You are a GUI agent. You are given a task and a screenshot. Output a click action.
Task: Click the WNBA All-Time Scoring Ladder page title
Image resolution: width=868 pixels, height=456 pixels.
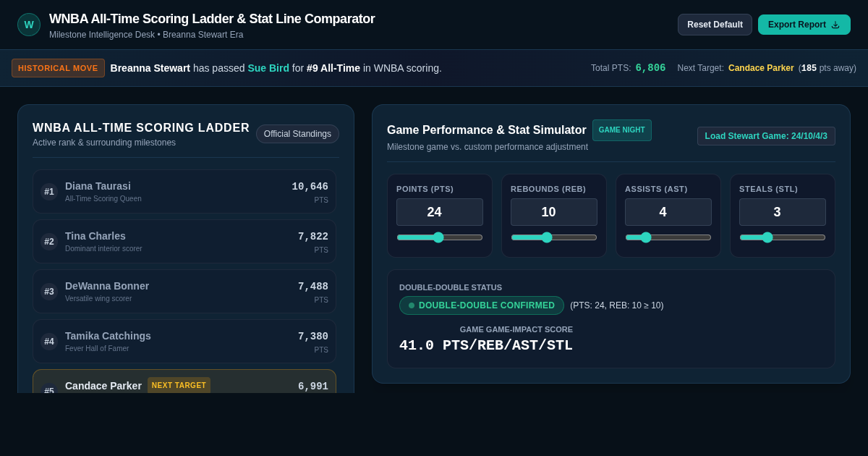point(212,19)
